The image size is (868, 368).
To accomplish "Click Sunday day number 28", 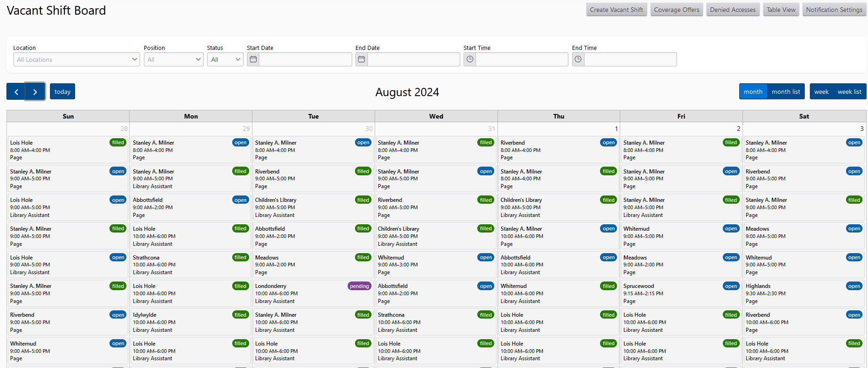I will point(124,129).
